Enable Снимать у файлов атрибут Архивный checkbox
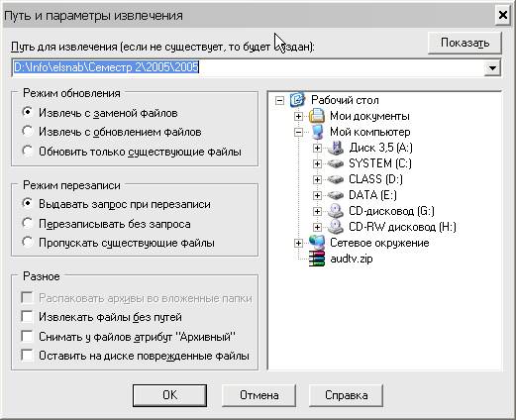The height and width of the screenshot is (420, 516). pyautogui.click(x=27, y=336)
